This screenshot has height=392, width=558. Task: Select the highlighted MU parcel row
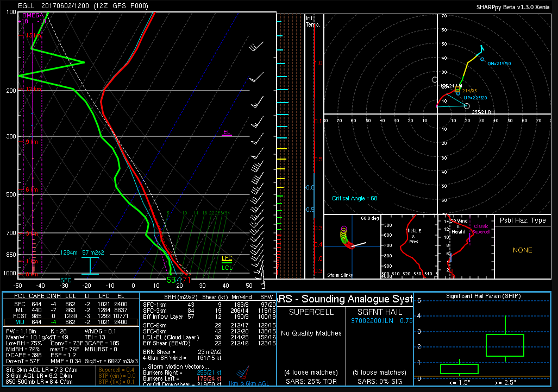coord(70,322)
